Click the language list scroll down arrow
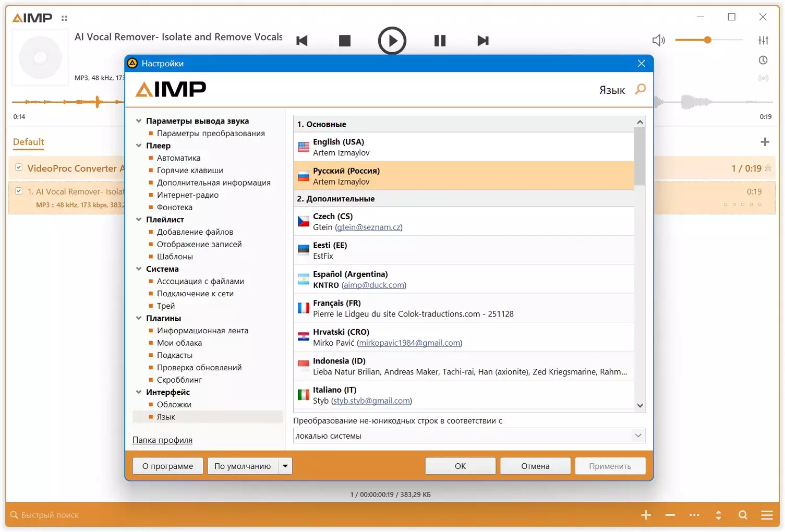This screenshot has width=785, height=532. (640, 405)
